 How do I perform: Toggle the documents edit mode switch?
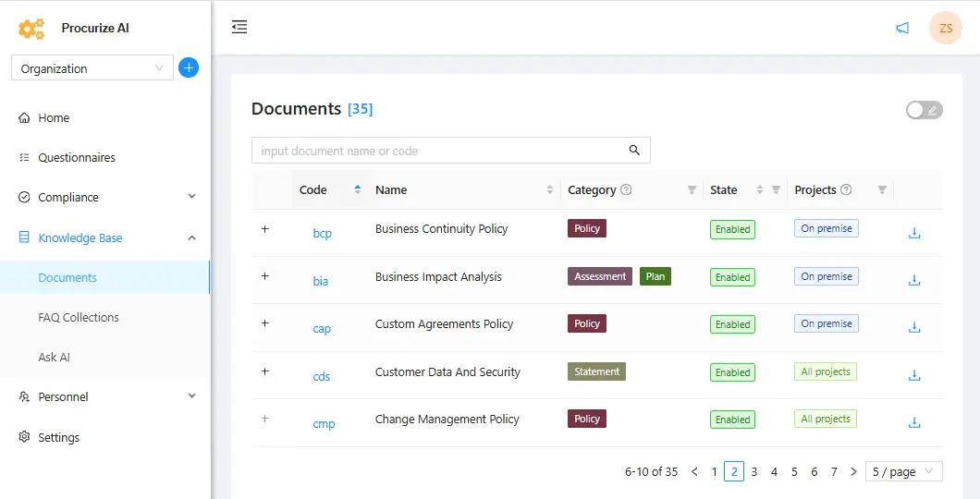924,110
